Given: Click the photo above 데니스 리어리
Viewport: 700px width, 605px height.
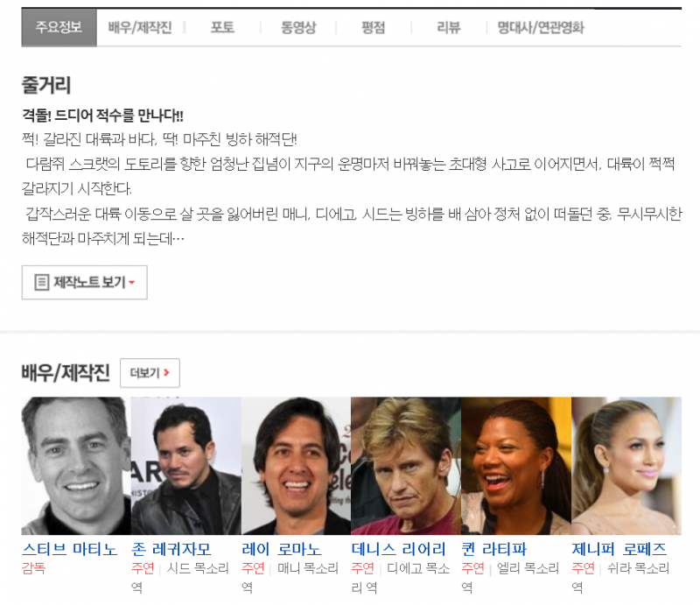Looking at the screenshot, I should point(406,466).
